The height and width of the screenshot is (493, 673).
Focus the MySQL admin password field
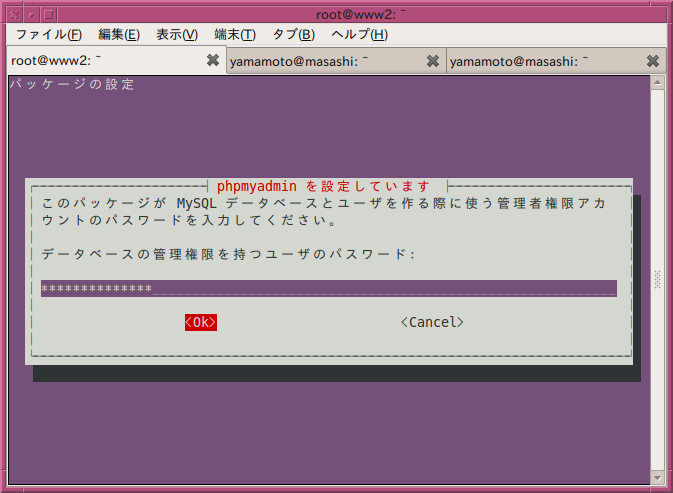tap(329, 288)
